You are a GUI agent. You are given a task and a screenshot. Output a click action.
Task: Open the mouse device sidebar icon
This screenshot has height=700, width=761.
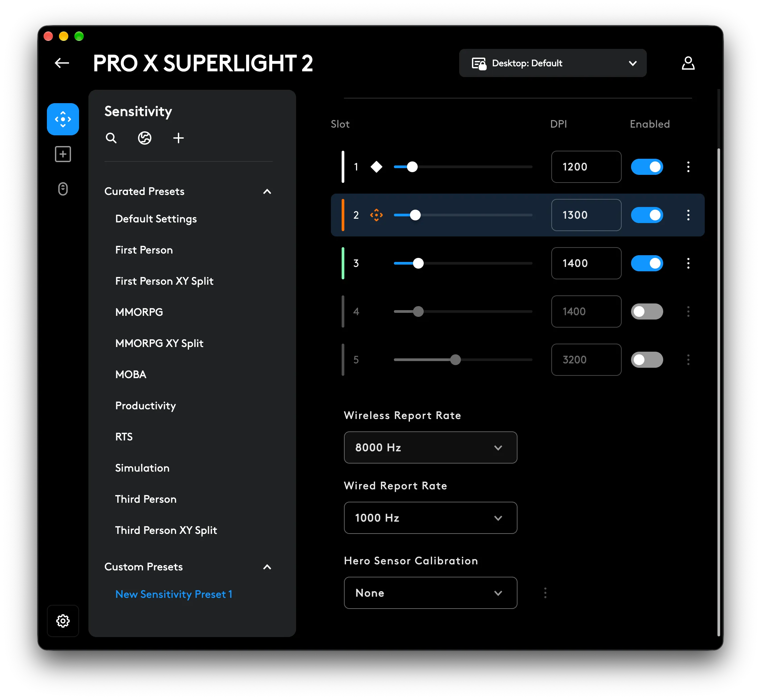point(63,189)
